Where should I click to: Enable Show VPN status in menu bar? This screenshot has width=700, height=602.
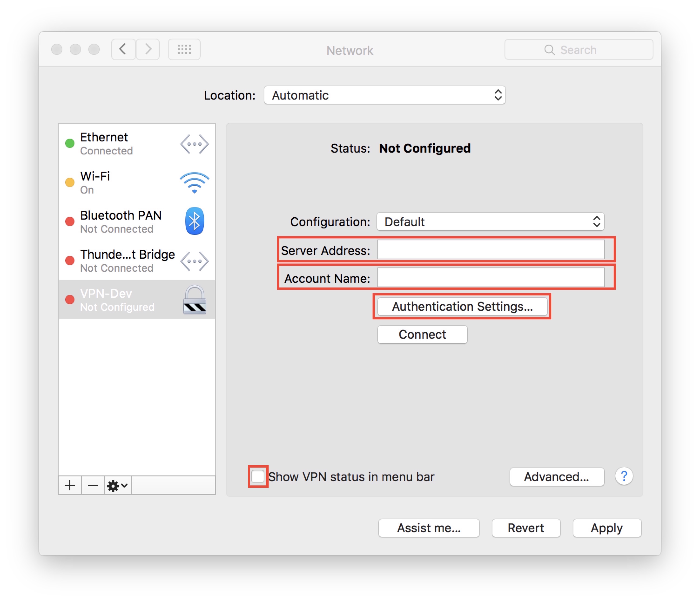tap(258, 476)
